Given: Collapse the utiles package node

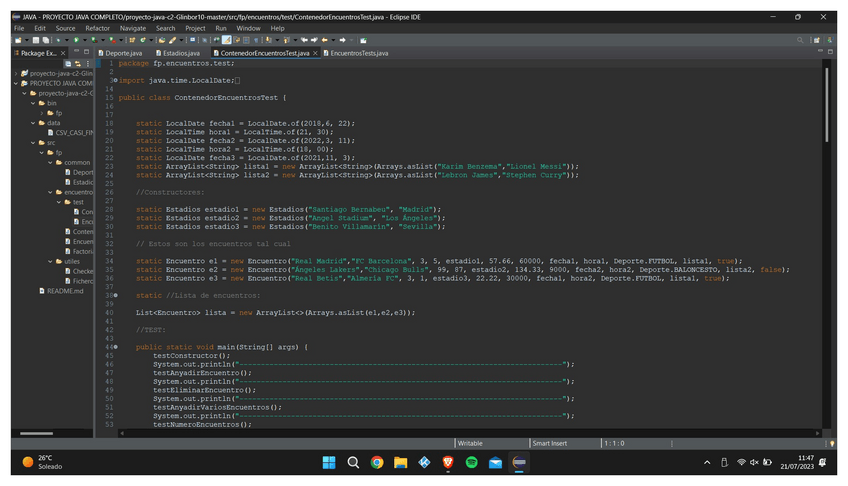Looking at the screenshot, I should coord(51,261).
